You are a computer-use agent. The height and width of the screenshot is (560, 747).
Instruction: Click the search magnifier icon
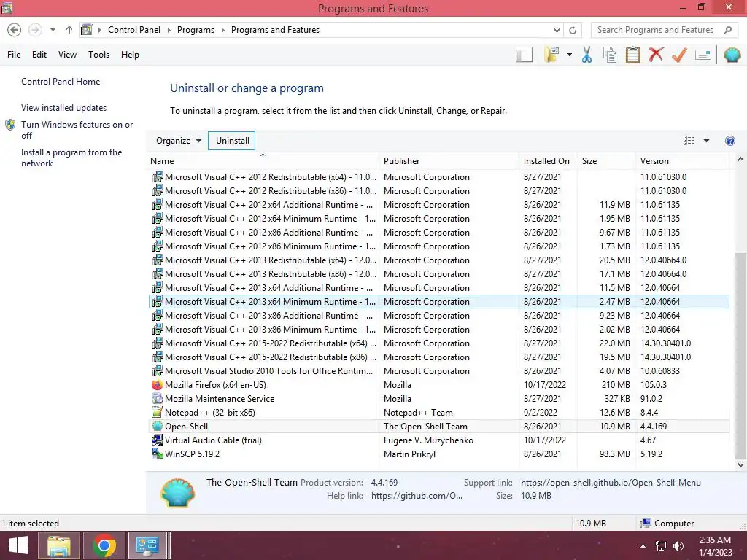point(727,30)
